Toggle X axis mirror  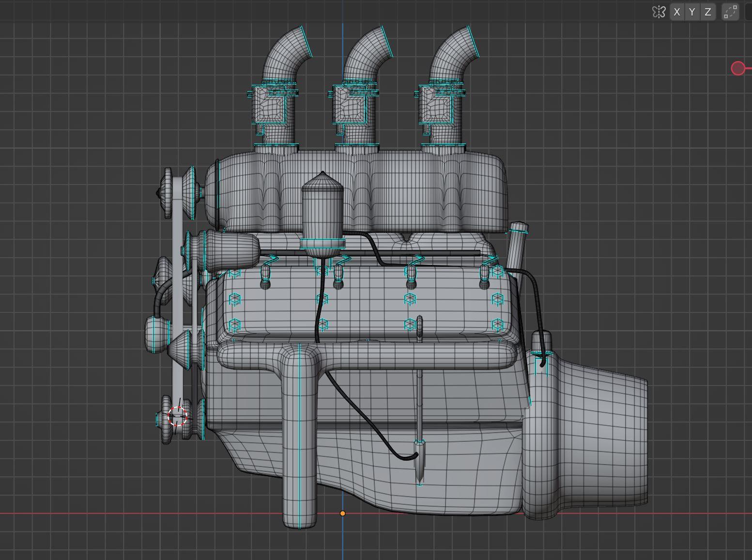[x=676, y=12]
